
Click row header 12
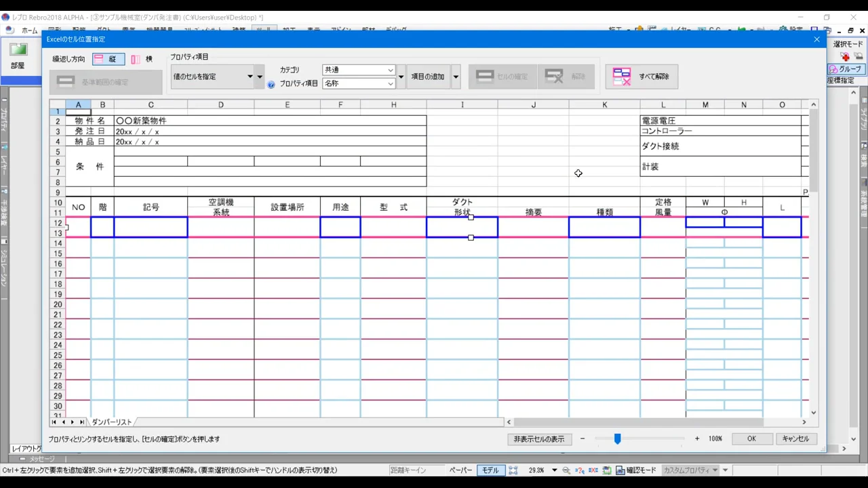tap(58, 223)
